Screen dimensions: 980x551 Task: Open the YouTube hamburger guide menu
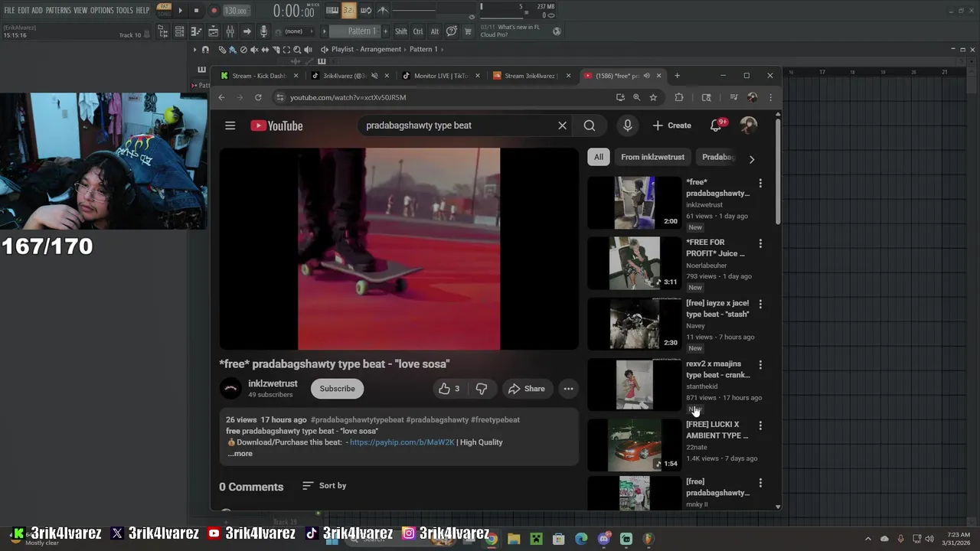(x=230, y=126)
